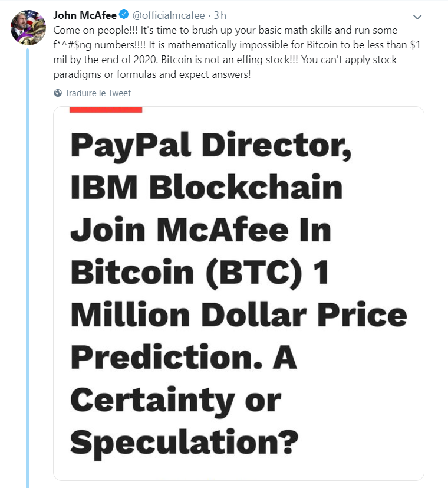
Task: Click 'Million Dollar Price' headline line
Action: coord(238,315)
